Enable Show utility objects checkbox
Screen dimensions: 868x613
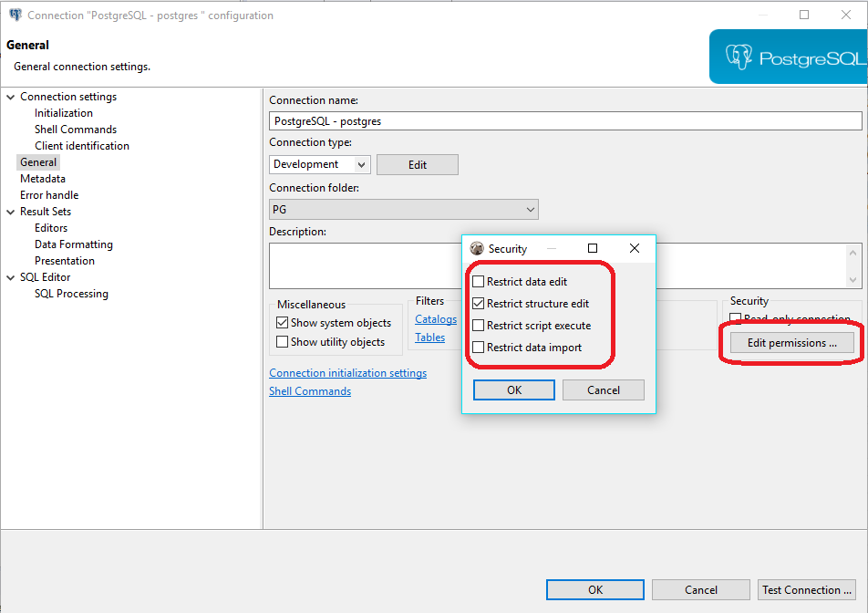(x=283, y=342)
